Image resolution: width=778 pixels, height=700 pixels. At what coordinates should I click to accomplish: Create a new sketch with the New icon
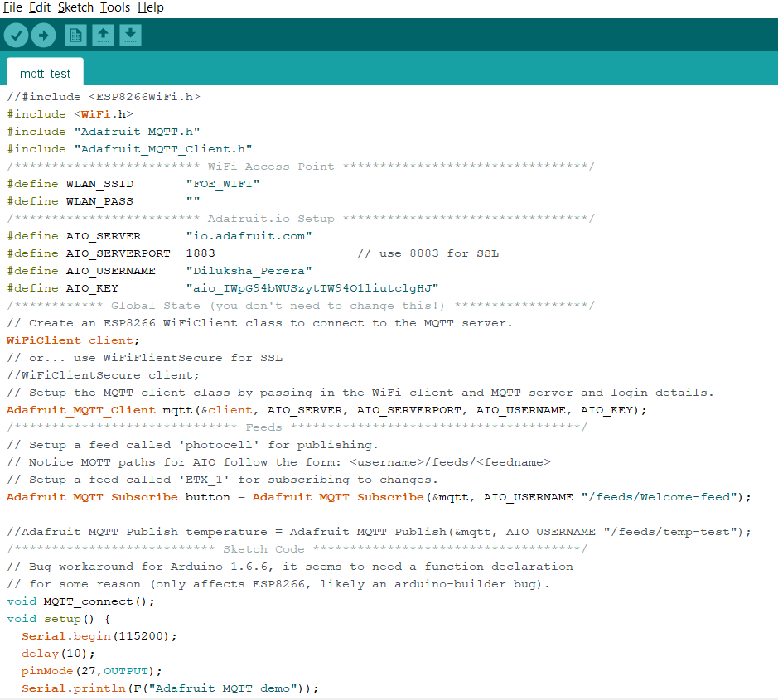pos(75,36)
